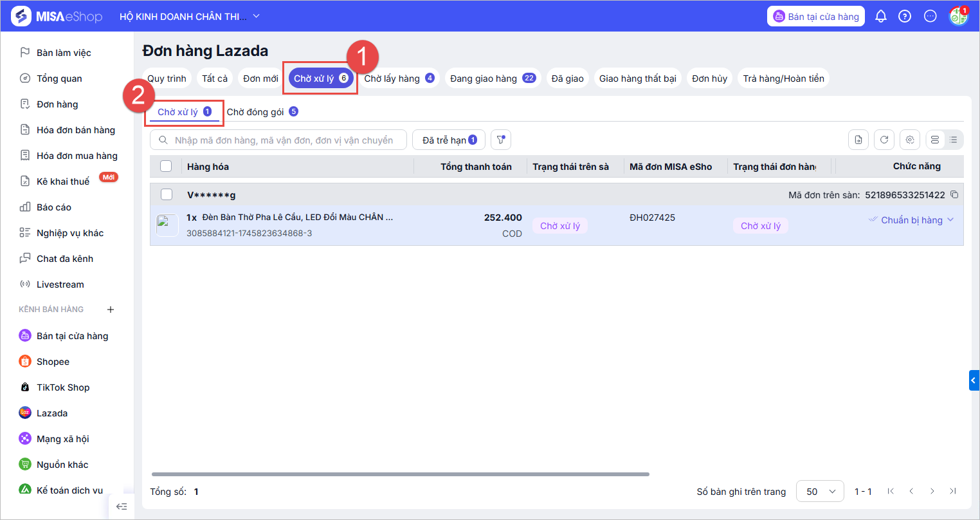Click the order search input field

click(278, 140)
